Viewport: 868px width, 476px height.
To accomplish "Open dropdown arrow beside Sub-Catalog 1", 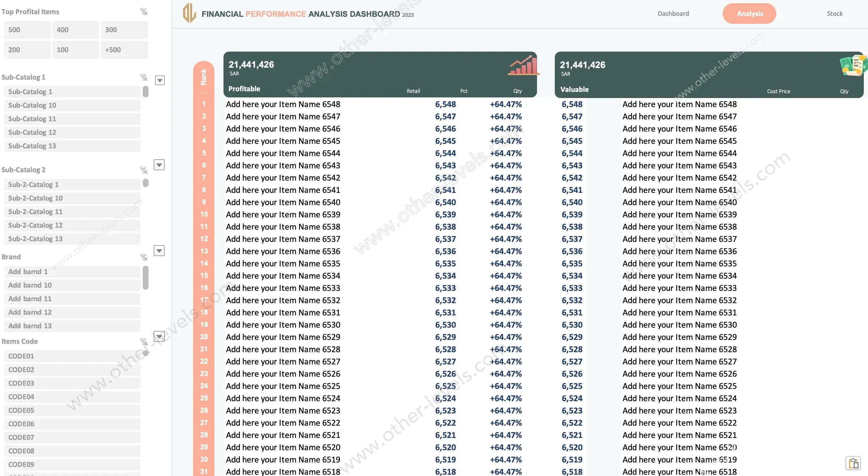I will (x=160, y=80).
